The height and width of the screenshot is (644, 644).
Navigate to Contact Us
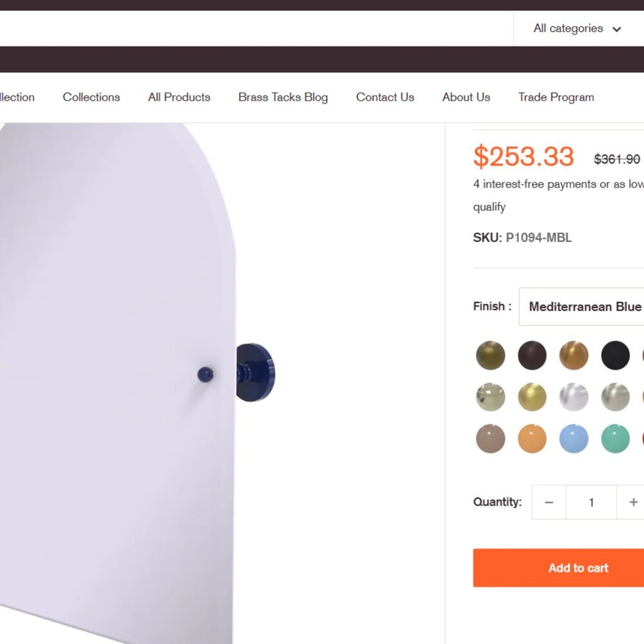(385, 97)
